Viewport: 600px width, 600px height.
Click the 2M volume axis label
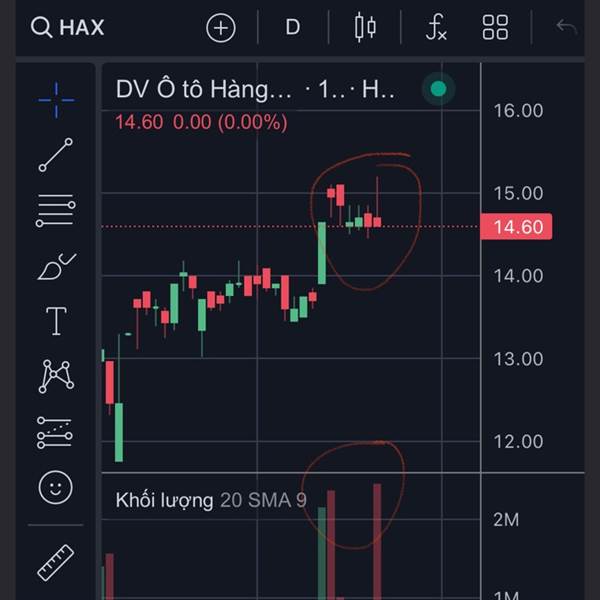[506, 520]
